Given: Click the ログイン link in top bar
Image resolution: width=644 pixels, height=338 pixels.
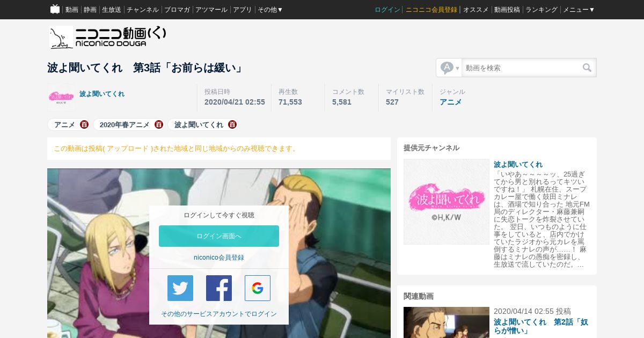Looking at the screenshot, I should (387, 10).
